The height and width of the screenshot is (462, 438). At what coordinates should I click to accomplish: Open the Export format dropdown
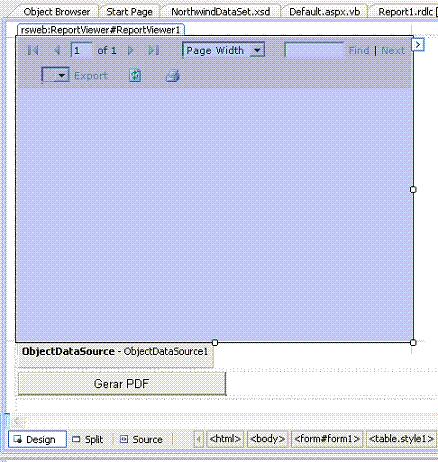[55, 75]
